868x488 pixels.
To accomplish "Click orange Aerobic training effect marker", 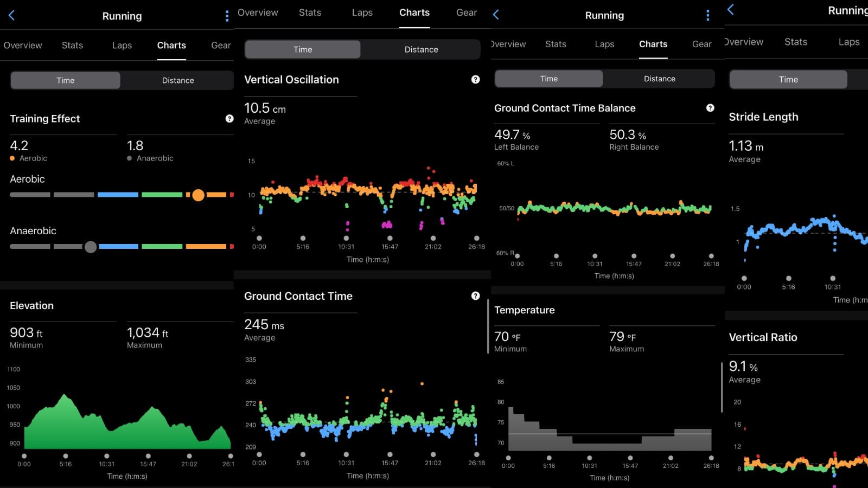I will pos(198,195).
